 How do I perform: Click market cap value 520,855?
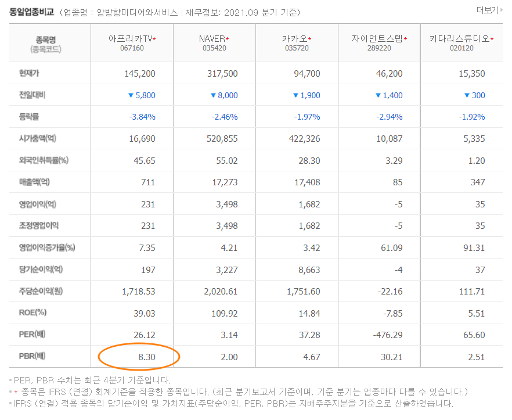pos(222,139)
